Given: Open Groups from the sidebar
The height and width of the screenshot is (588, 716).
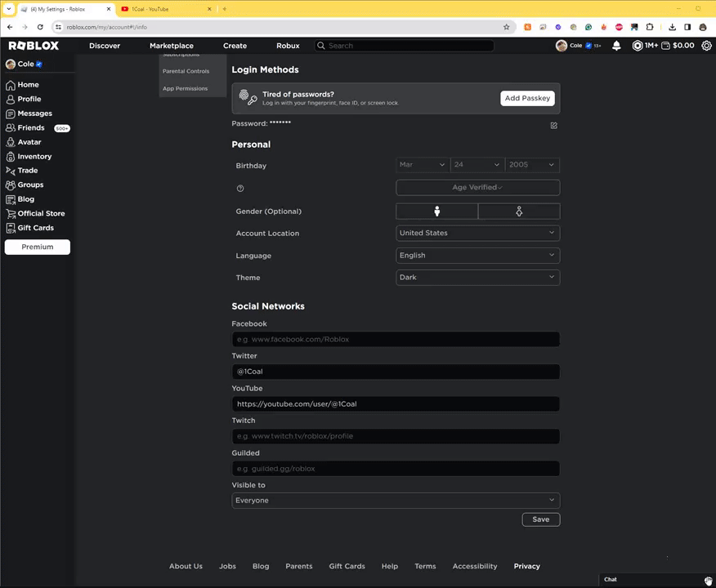Looking at the screenshot, I should coord(25,185).
